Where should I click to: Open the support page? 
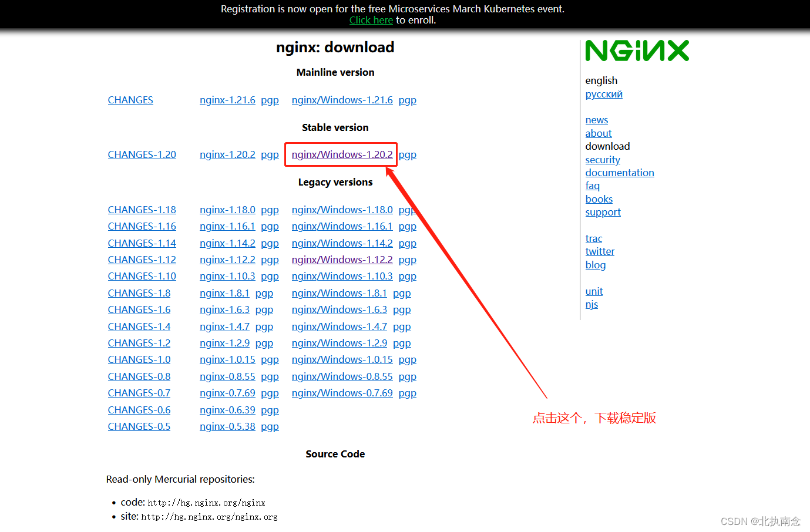point(603,213)
